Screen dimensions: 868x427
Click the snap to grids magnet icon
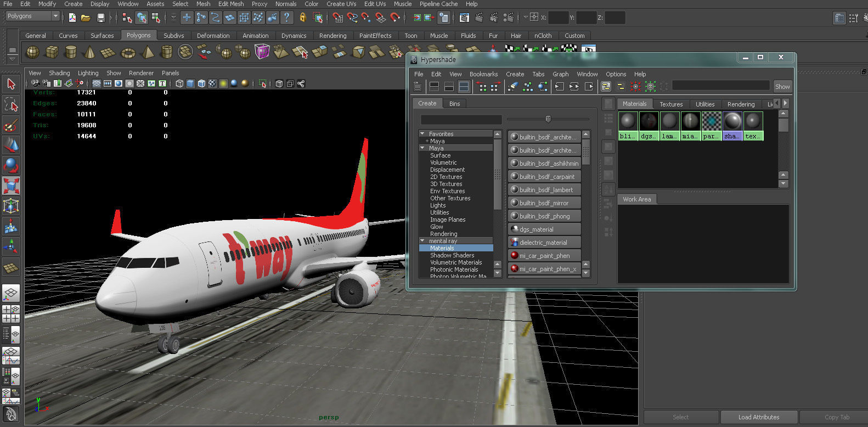pos(338,18)
